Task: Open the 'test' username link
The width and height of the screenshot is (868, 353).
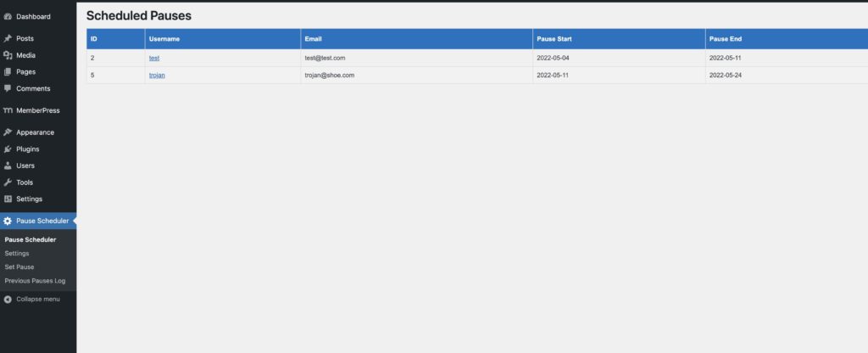Action: (154, 58)
